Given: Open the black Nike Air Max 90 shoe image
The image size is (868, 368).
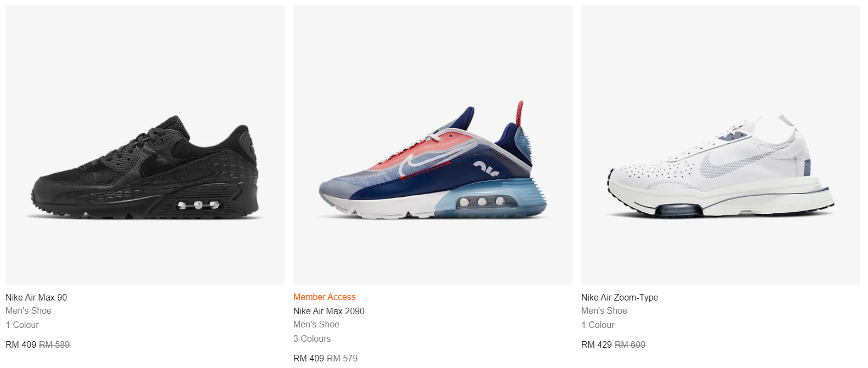Looking at the screenshot, I should [x=145, y=145].
